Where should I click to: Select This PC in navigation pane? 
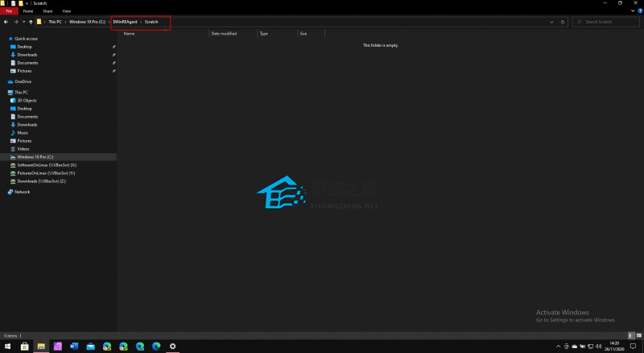tap(21, 93)
